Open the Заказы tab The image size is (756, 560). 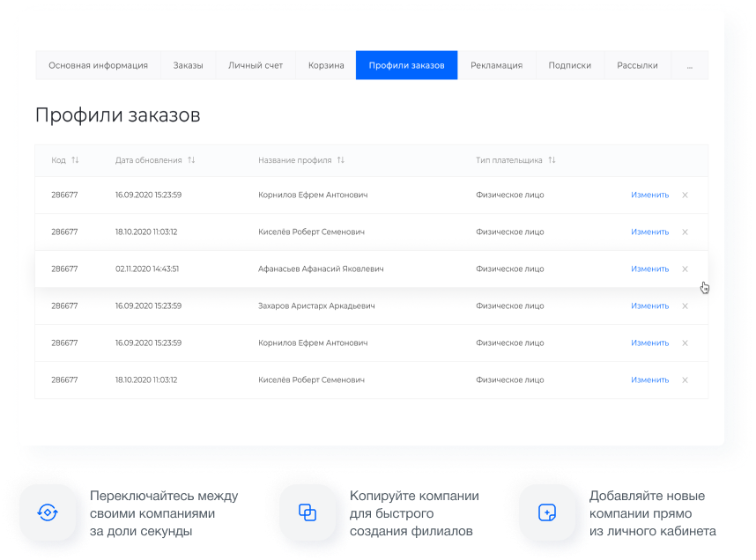188,65
